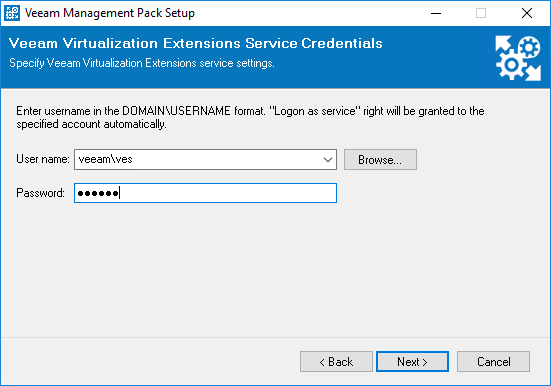This screenshot has width=551, height=386.
Task: Click the Service Credentials header title
Action: pos(195,43)
